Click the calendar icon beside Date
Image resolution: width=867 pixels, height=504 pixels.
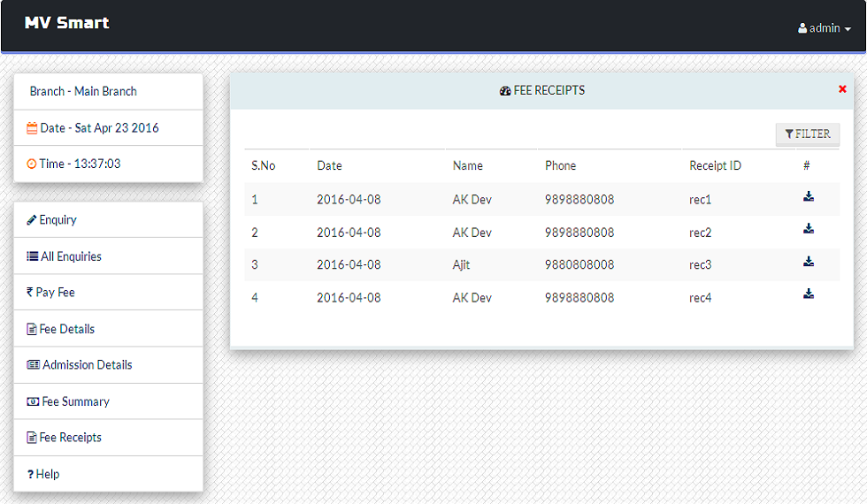32,128
